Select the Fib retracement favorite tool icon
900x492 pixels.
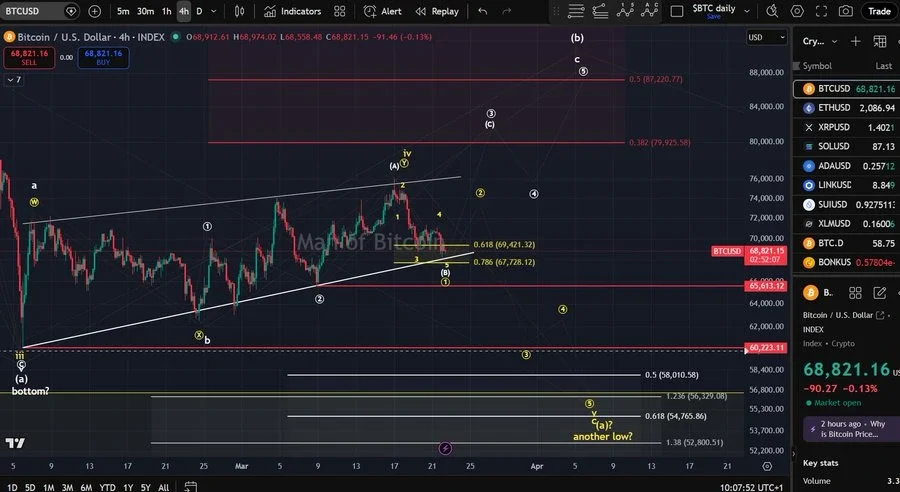[x=600, y=11]
